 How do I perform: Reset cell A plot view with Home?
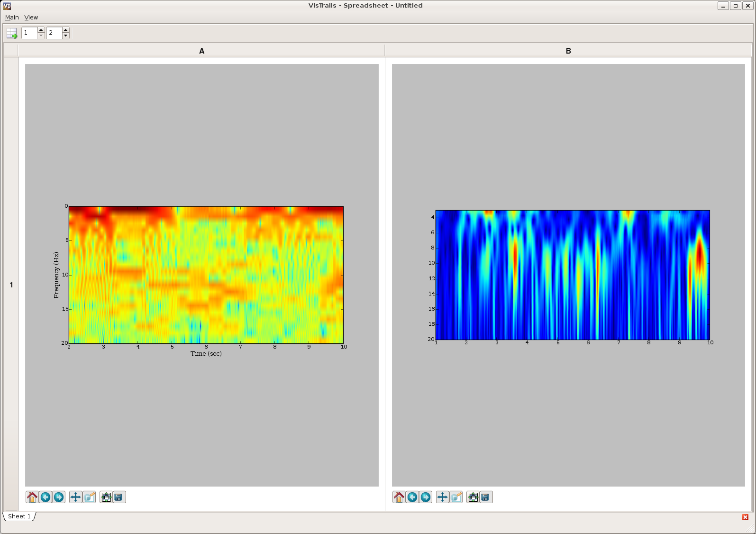tap(32, 497)
